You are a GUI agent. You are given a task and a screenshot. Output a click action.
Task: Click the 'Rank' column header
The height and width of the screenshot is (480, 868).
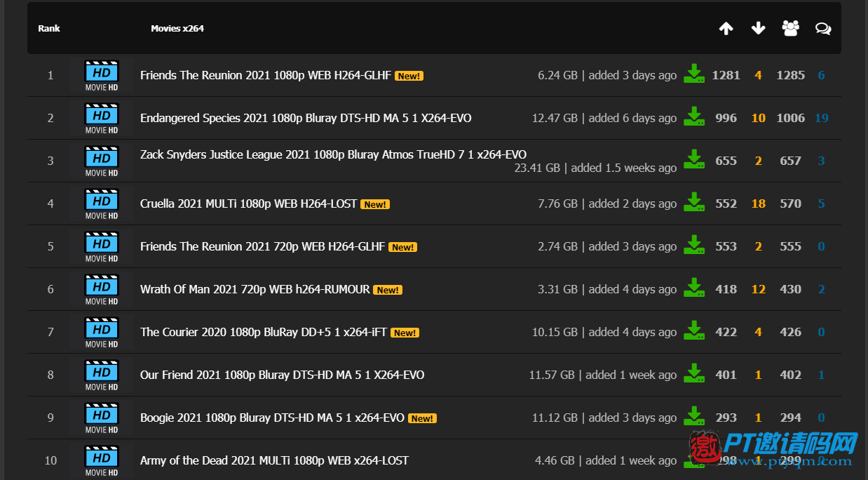(49, 29)
